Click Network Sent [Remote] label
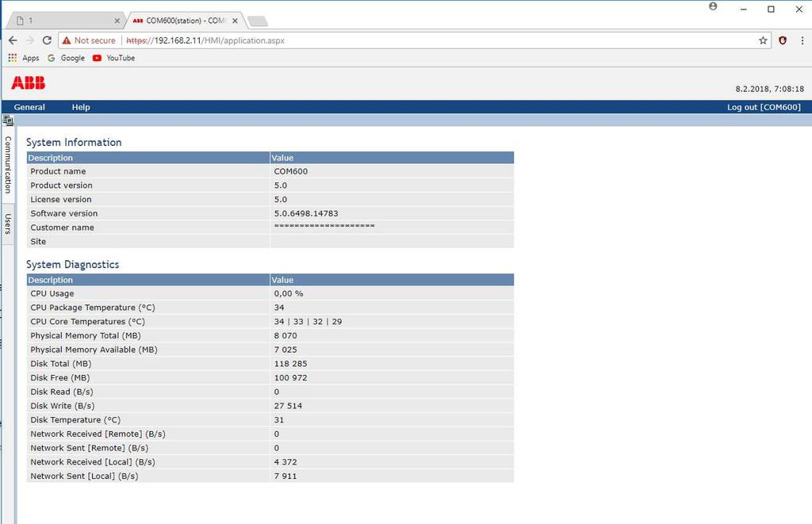This screenshot has height=524, width=812. point(89,448)
